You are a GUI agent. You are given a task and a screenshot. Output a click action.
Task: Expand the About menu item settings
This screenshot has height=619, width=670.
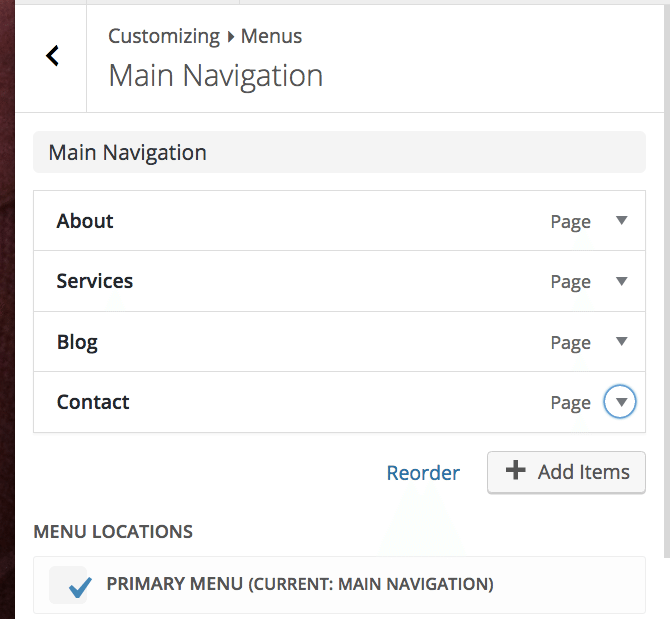(x=621, y=221)
